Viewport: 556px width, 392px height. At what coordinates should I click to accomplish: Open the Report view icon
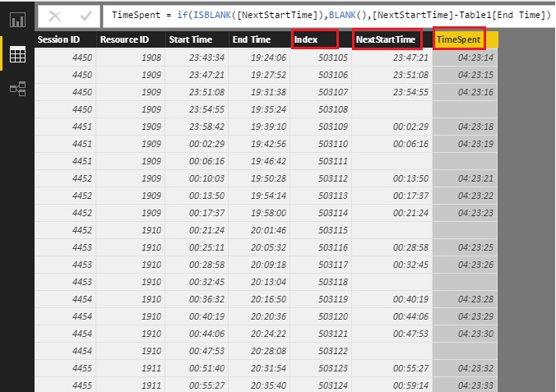[x=17, y=20]
